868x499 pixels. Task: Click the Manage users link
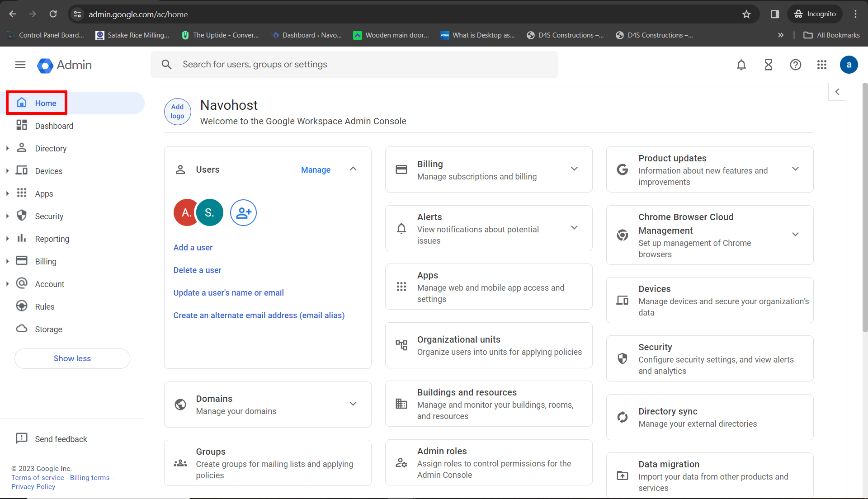[x=316, y=169]
